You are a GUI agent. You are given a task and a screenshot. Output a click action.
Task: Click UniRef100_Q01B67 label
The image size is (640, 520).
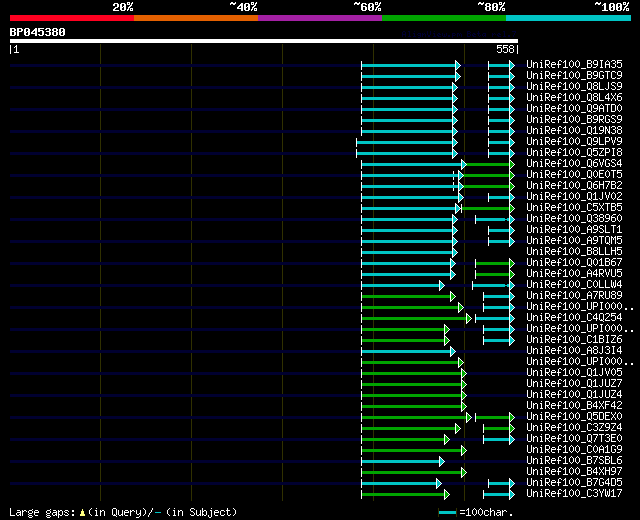pyautogui.click(x=574, y=263)
